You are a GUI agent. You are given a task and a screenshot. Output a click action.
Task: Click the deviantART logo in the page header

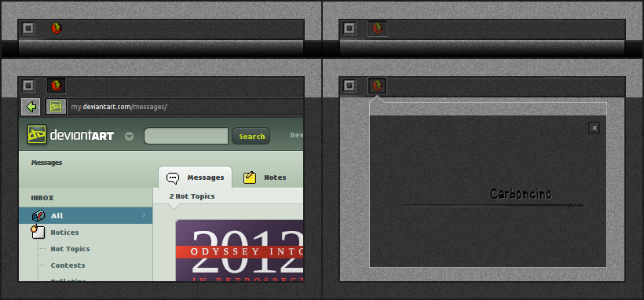point(70,135)
